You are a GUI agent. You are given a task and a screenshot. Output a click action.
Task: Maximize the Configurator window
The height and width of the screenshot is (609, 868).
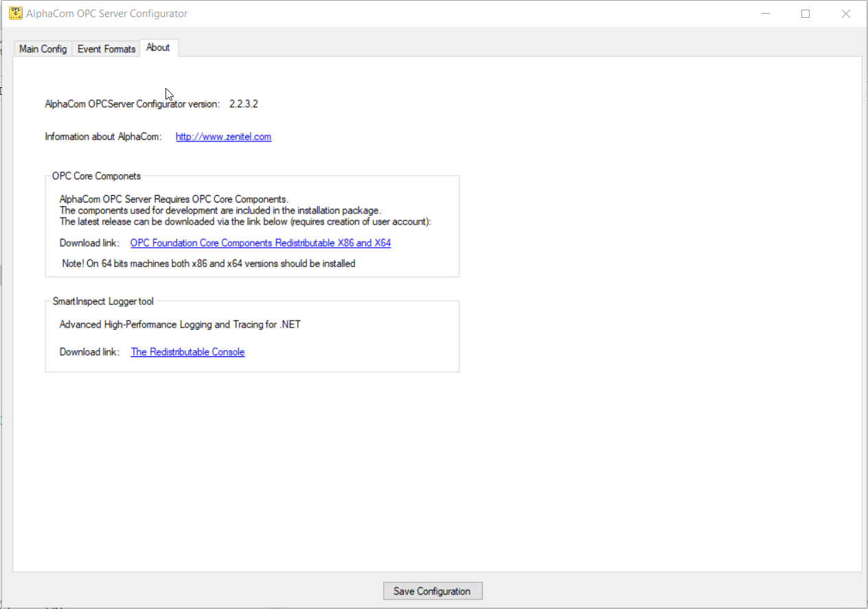(x=806, y=14)
